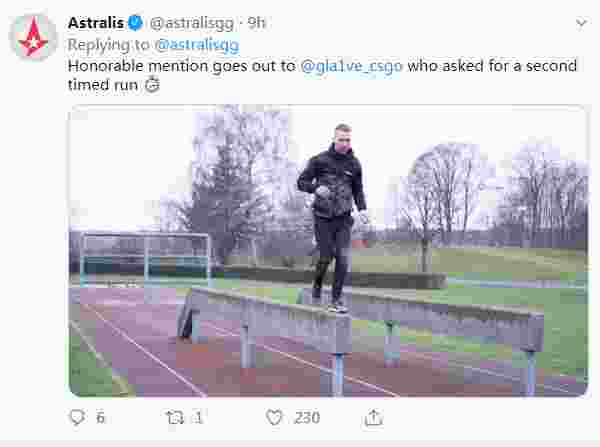Click the reply speech bubble icon
This screenshot has width=600, height=447.
77,417
